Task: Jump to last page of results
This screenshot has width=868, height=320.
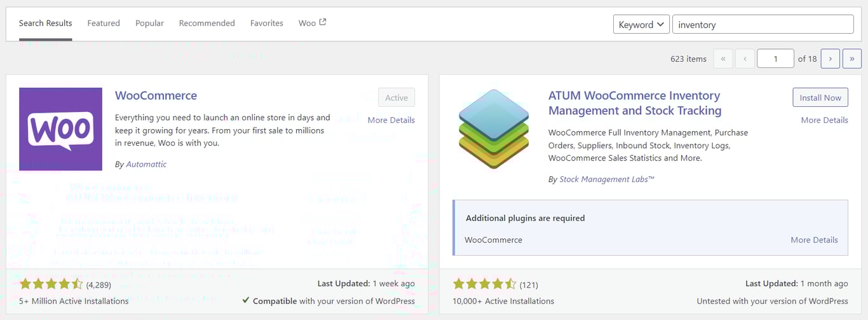Action: (x=852, y=59)
